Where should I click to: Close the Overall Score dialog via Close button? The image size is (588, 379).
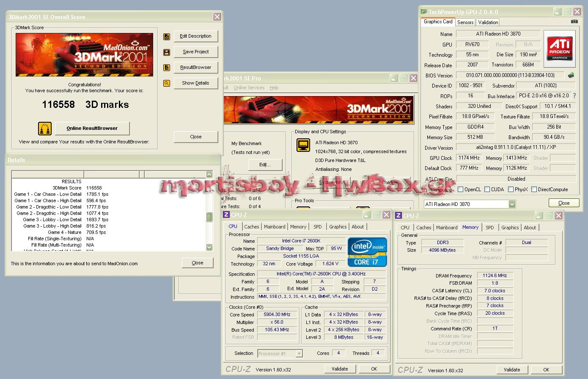(x=195, y=137)
